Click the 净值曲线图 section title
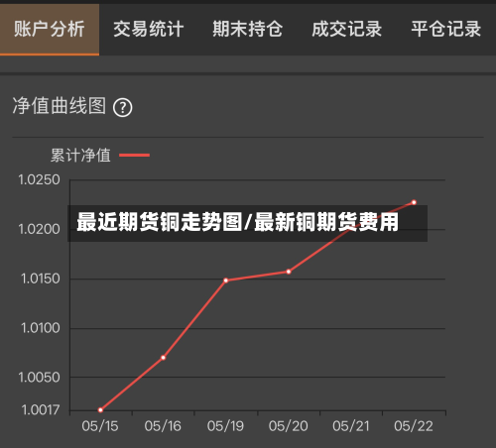The width and height of the screenshot is (496, 448). tap(60, 106)
